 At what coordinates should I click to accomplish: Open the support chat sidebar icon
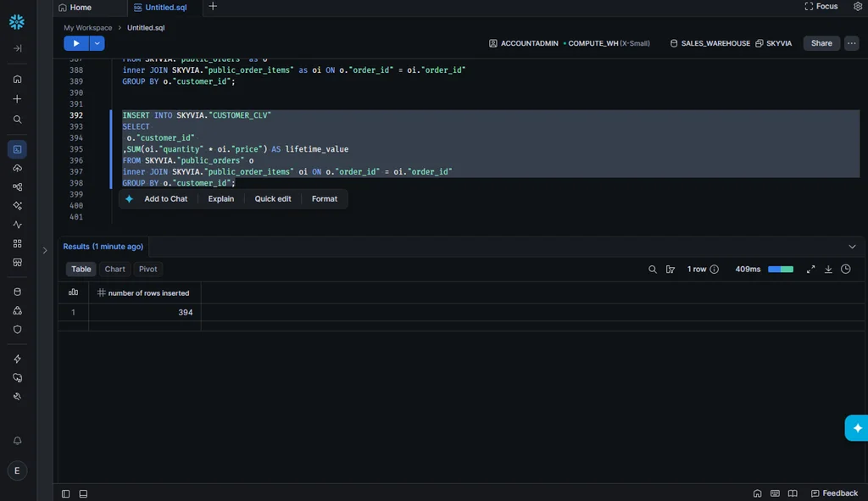point(17,377)
